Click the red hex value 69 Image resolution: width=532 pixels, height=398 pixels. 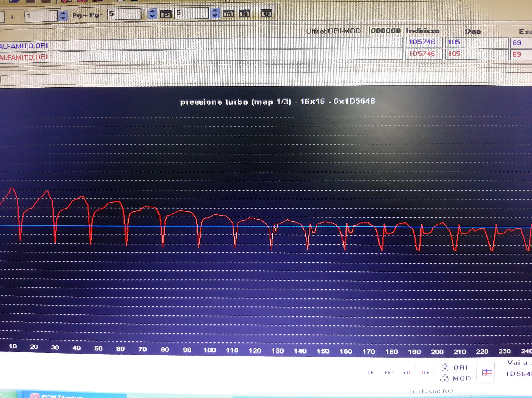point(521,55)
